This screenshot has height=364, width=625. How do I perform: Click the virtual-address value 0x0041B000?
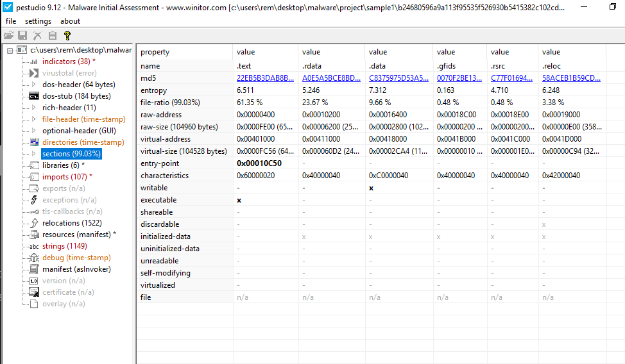pos(456,139)
